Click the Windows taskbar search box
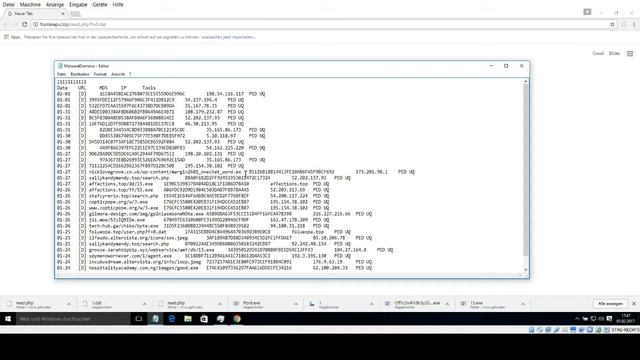Viewport: 640px width, 360px height. [73, 319]
